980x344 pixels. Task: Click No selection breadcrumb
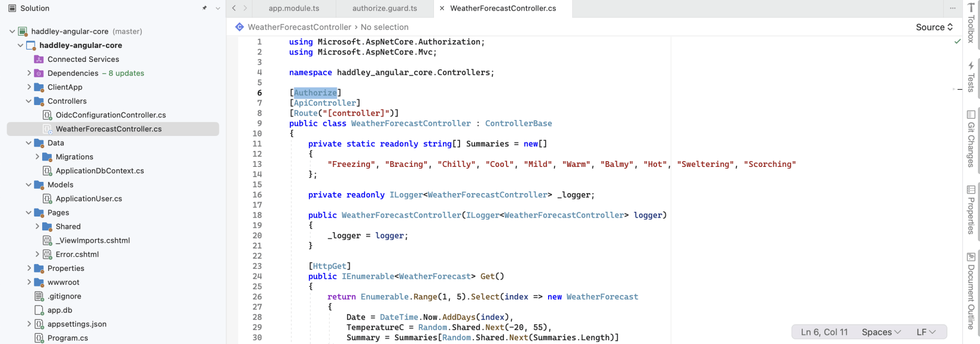(x=384, y=27)
